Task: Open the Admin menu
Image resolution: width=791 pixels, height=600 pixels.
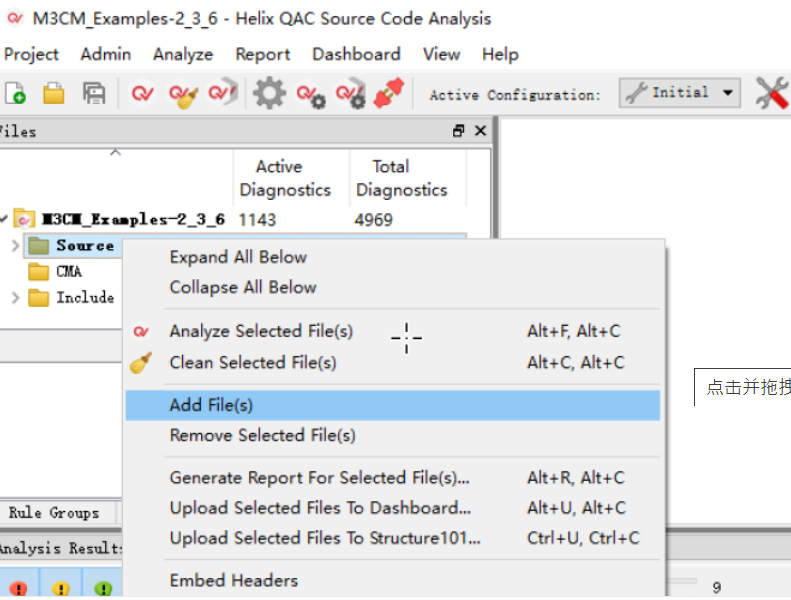Action: [x=106, y=54]
